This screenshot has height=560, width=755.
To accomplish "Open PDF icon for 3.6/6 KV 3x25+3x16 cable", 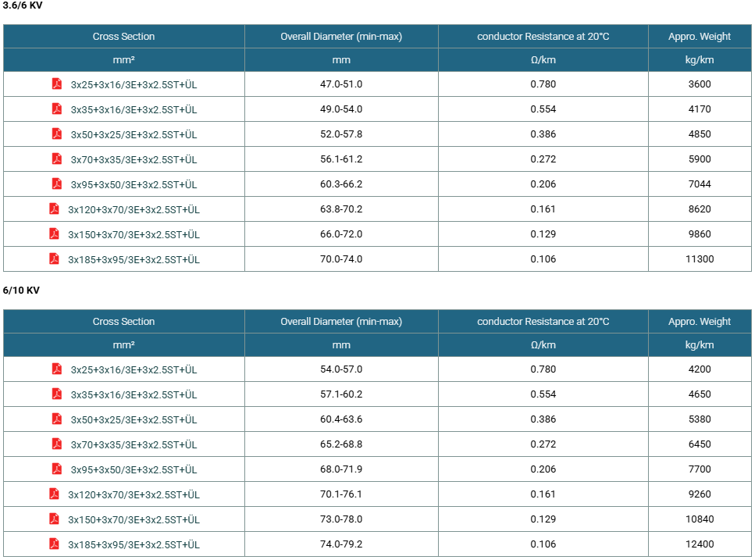I will pyautogui.click(x=57, y=84).
